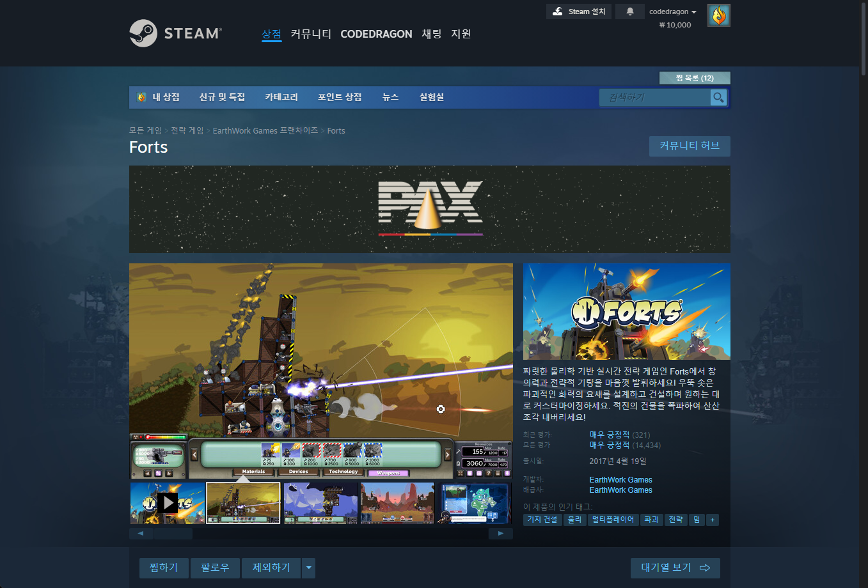Go to 모든 게임 breadcrumb
This screenshot has width=868, height=588.
point(145,130)
